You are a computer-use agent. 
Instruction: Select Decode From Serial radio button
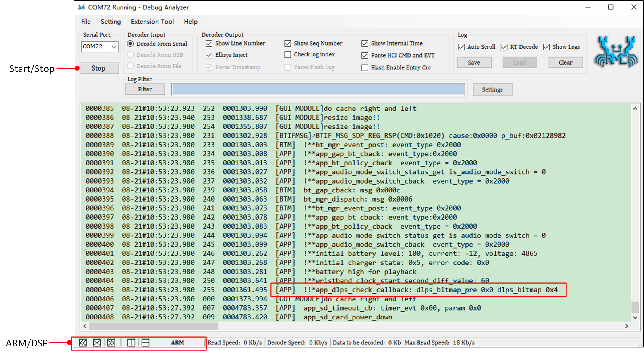click(x=130, y=44)
